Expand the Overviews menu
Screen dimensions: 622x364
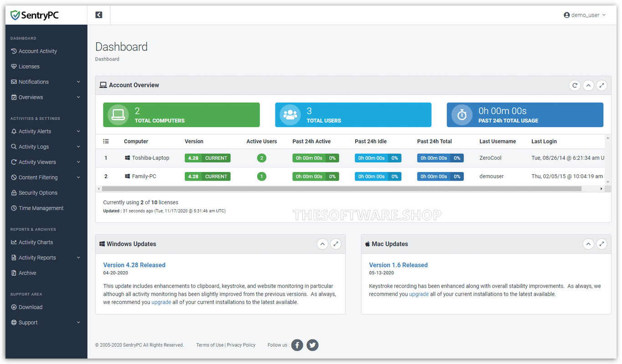46,97
